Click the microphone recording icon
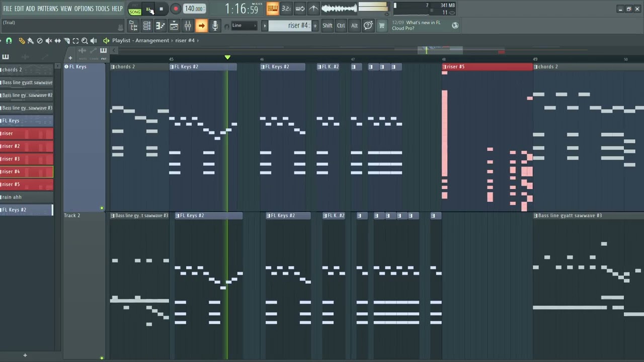The height and width of the screenshot is (362, 644). tap(215, 26)
